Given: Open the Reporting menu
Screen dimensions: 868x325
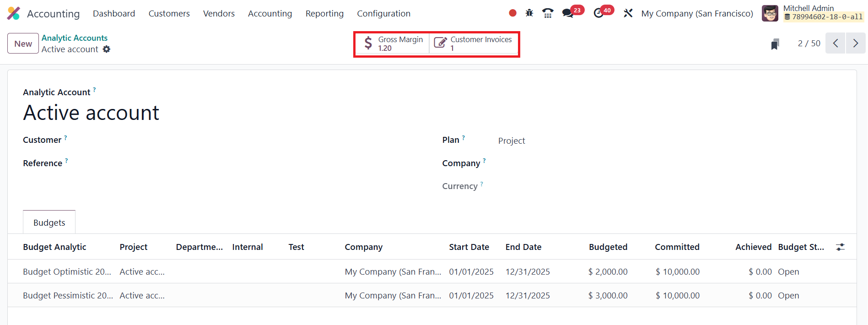Looking at the screenshot, I should 324,14.
